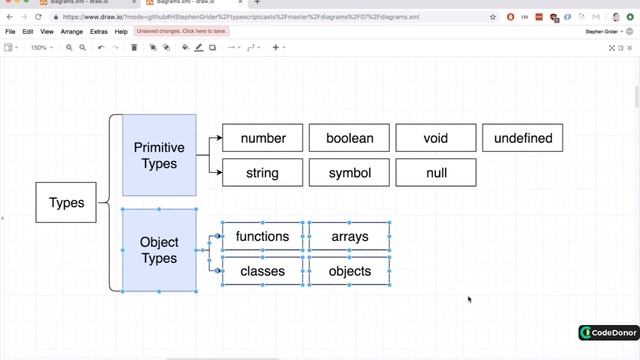Open the browser profile avatar

[x=616, y=17]
